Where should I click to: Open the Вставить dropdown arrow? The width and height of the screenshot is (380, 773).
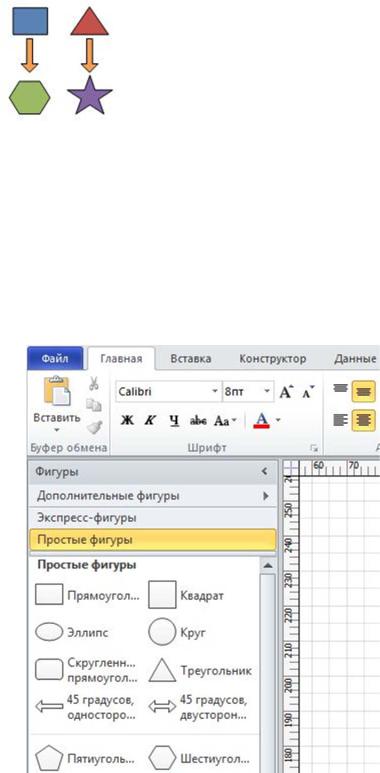[x=57, y=430]
